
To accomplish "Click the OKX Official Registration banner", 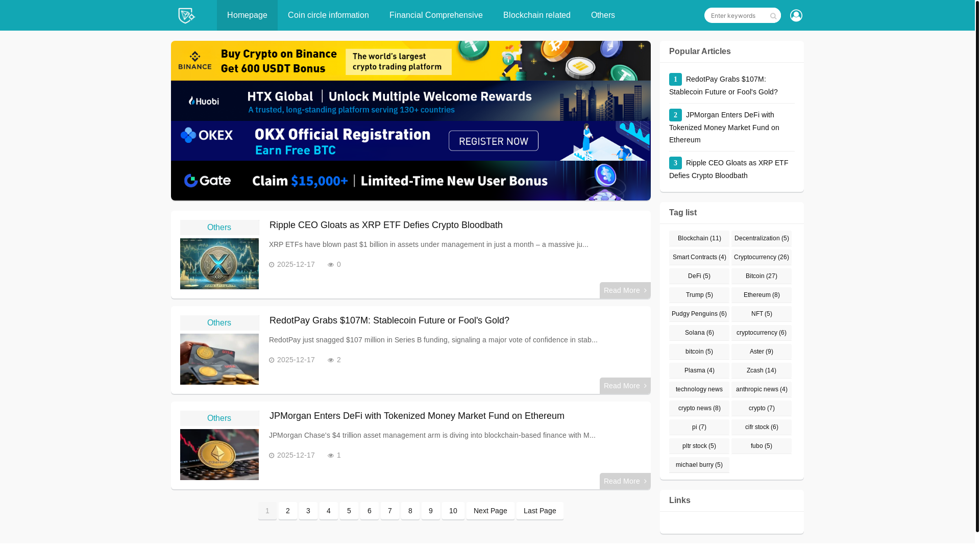I will [411, 141].
